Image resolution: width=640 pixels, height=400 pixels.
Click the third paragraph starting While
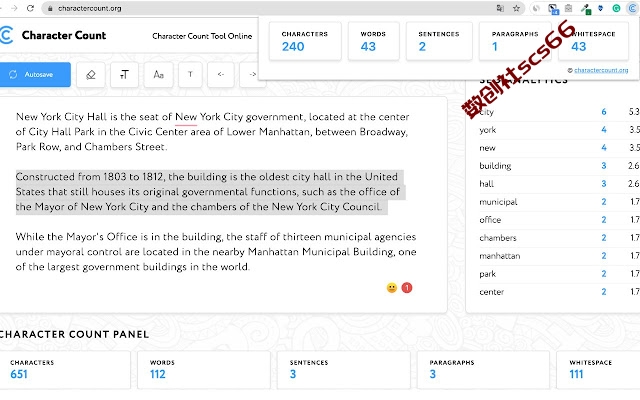pyautogui.click(x=216, y=252)
